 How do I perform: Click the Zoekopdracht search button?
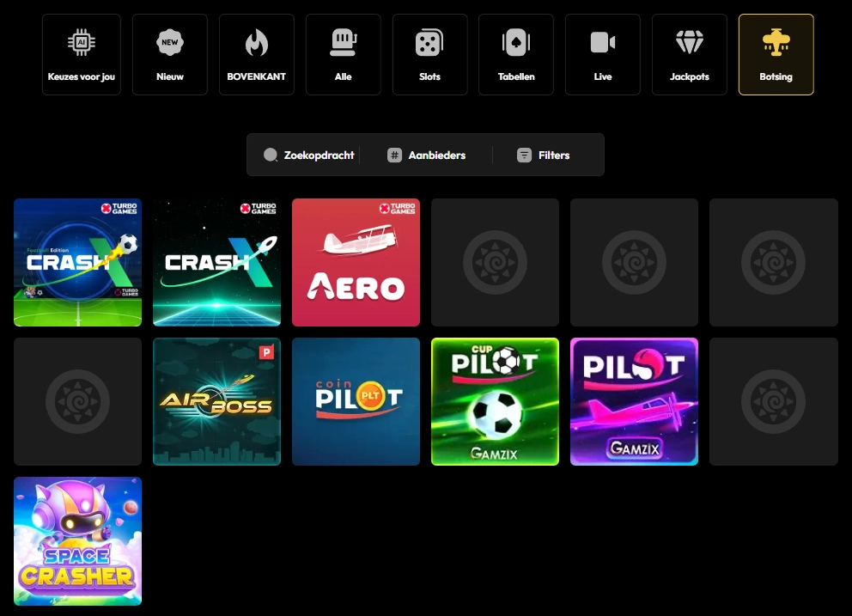pos(308,155)
